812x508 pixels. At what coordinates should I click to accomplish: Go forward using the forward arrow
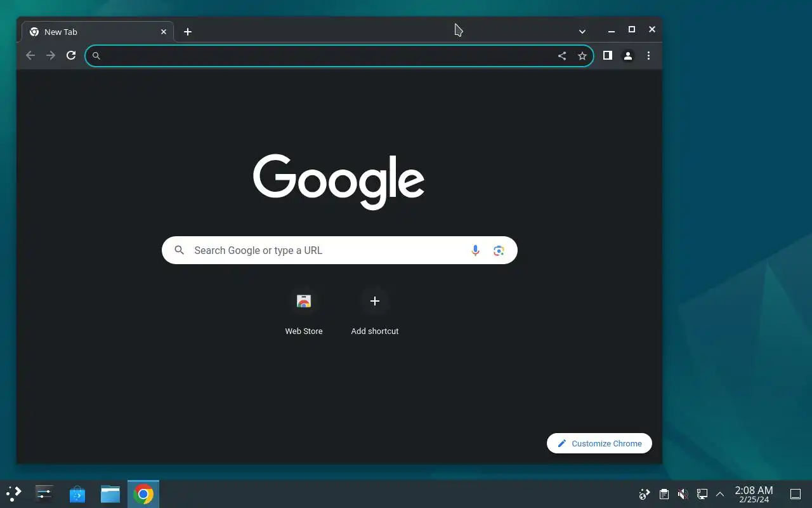(51, 56)
